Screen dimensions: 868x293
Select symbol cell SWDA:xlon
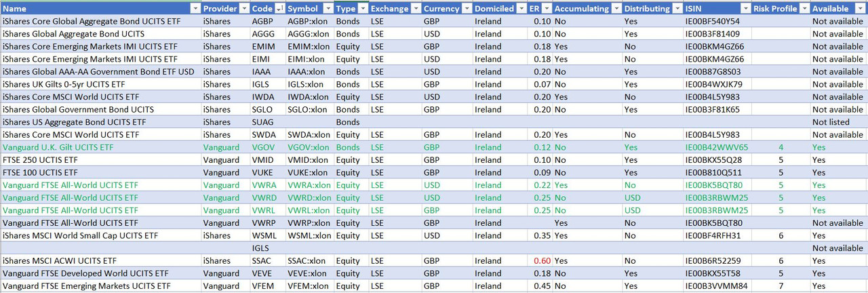(x=310, y=134)
